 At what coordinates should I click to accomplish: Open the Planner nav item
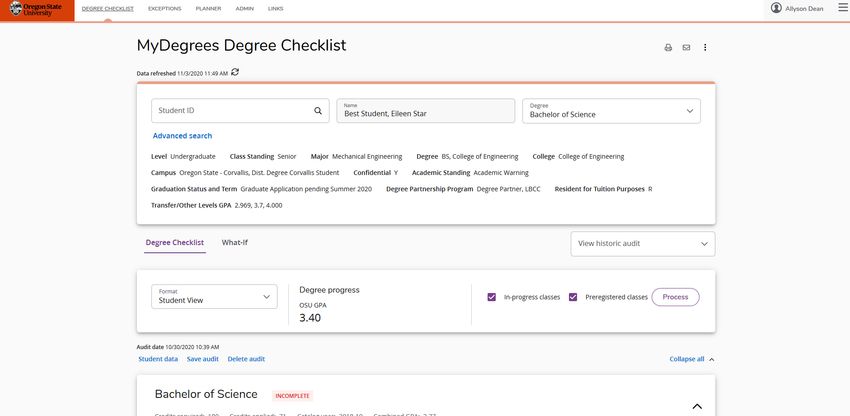[208, 9]
